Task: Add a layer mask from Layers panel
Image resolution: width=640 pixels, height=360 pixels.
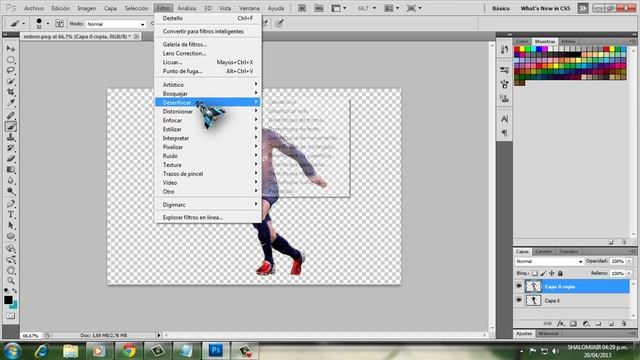Action: pyautogui.click(x=573, y=324)
